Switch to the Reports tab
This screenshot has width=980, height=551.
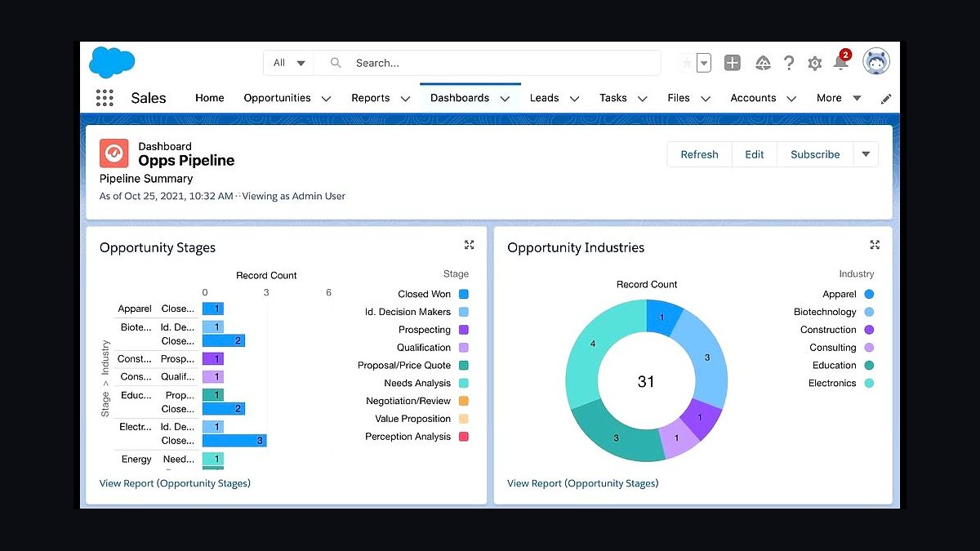(371, 98)
